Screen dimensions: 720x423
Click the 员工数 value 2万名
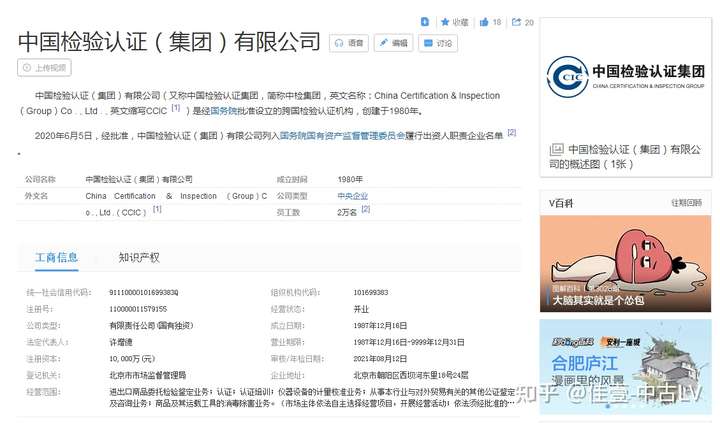click(x=347, y=213)
